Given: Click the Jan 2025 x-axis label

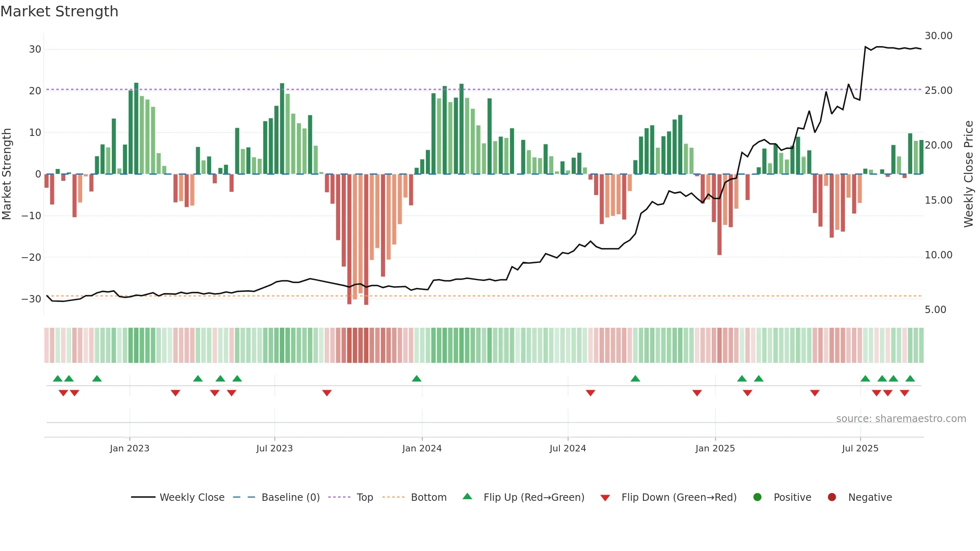Looking at the screenshot, I should coord(715,448).
